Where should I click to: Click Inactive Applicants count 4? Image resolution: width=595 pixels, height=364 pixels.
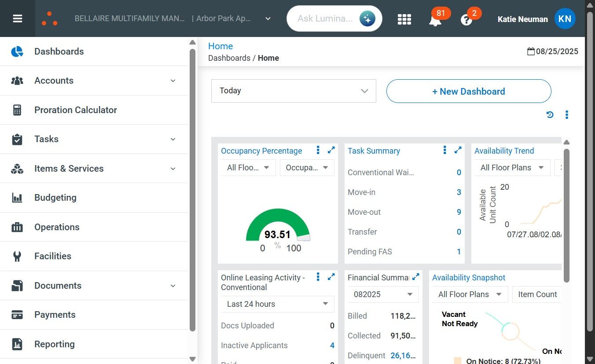(332, 346)
